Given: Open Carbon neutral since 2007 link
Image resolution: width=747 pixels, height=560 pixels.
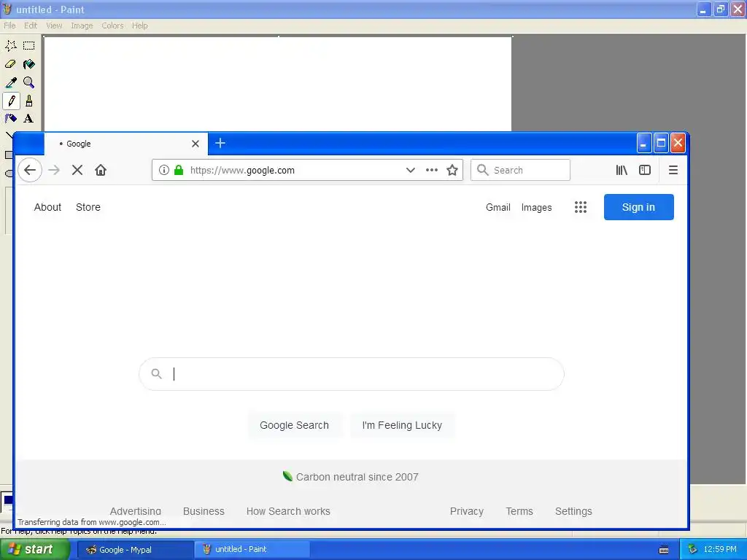Looking at the screenshot, I should tap(351, 477).
